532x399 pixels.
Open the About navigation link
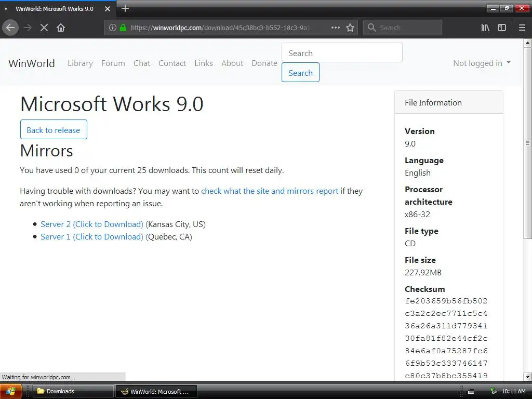pyautogui.click(x=232, y=63)
